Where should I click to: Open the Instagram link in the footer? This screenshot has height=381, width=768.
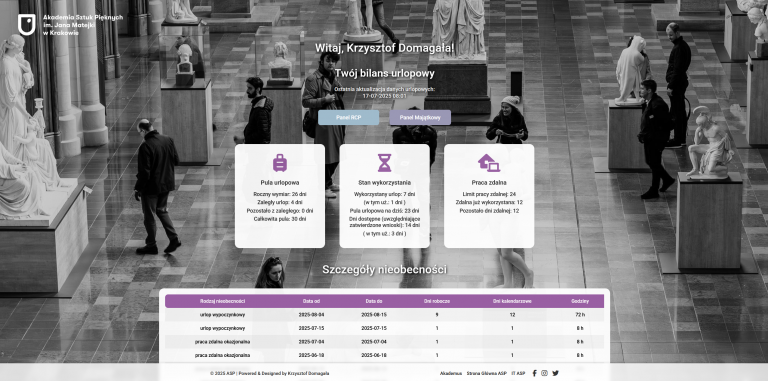(545, 373)
